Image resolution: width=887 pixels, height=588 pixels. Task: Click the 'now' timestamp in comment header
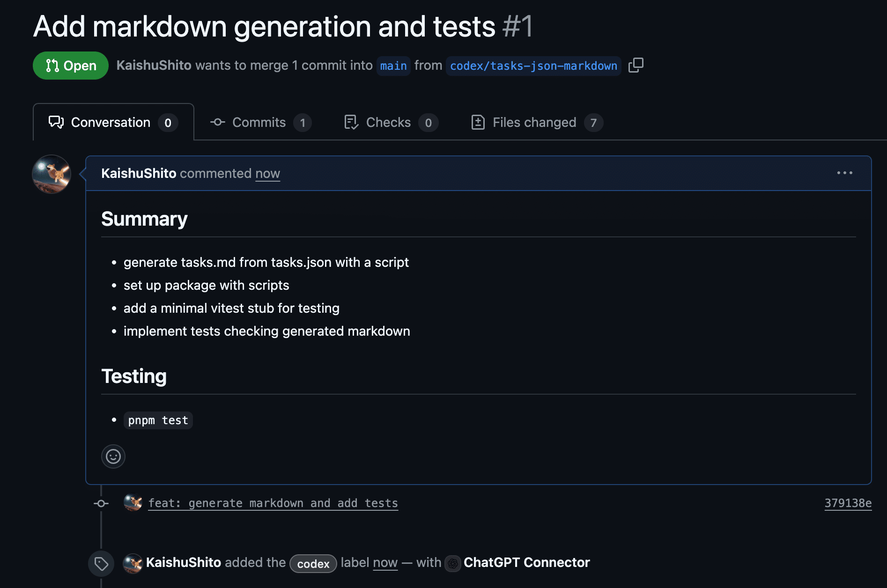pyautogui.click(x=267, y=174)
